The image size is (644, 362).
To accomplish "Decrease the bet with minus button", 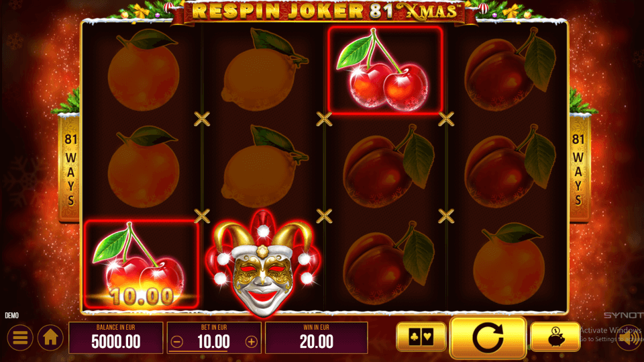I will click(177, 342).
